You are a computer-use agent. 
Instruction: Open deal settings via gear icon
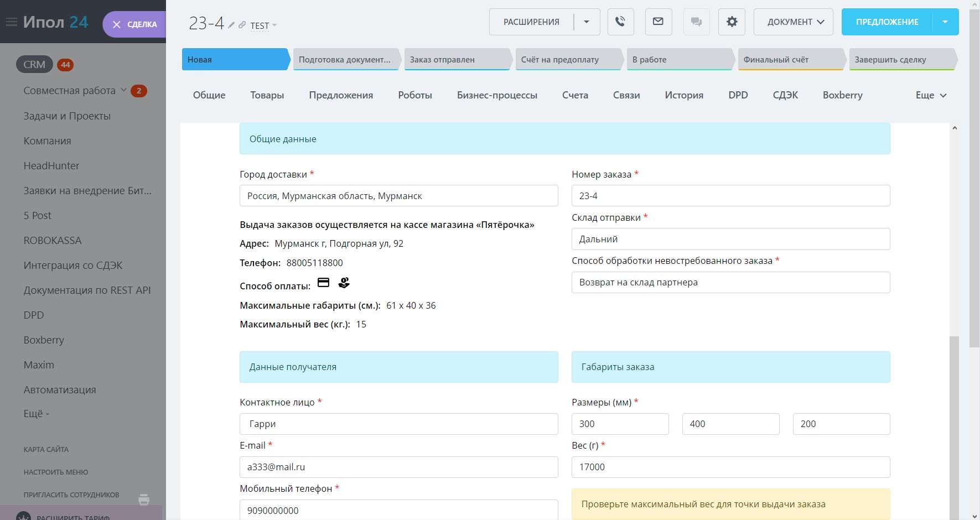click(x=732, y=22)
